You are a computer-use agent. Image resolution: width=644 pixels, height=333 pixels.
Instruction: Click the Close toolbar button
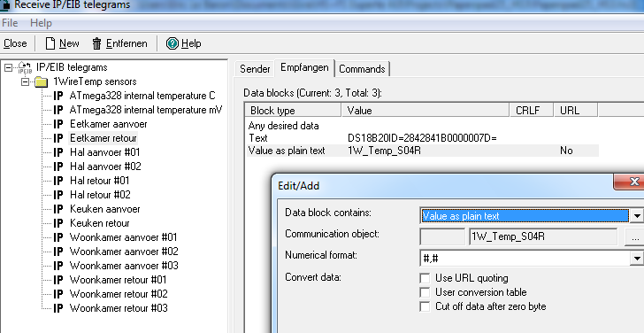coord(15,43)
